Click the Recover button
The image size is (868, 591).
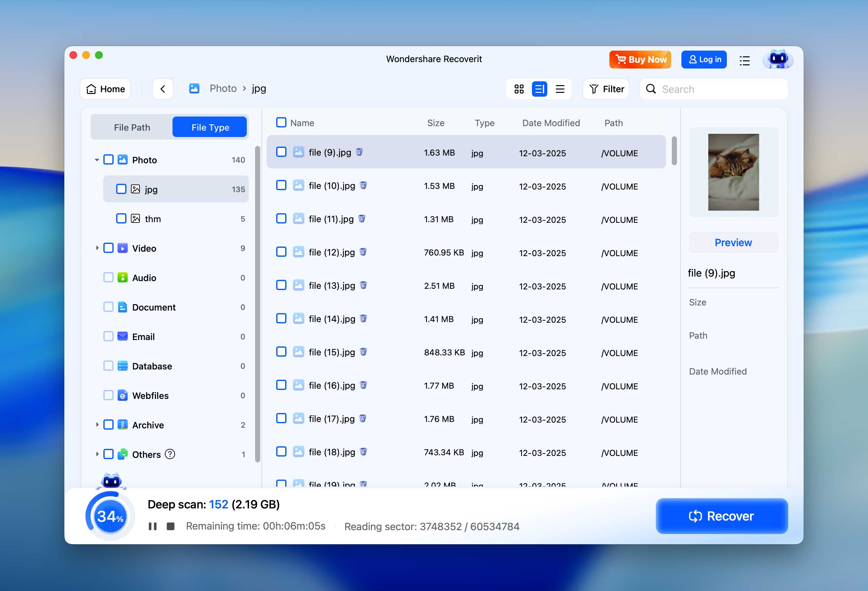722,516
